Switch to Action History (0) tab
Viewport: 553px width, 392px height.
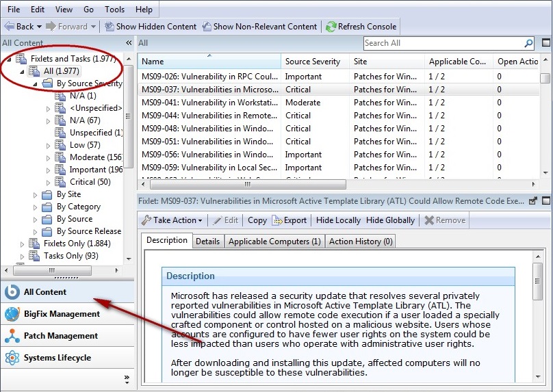[x=361, y=241]
